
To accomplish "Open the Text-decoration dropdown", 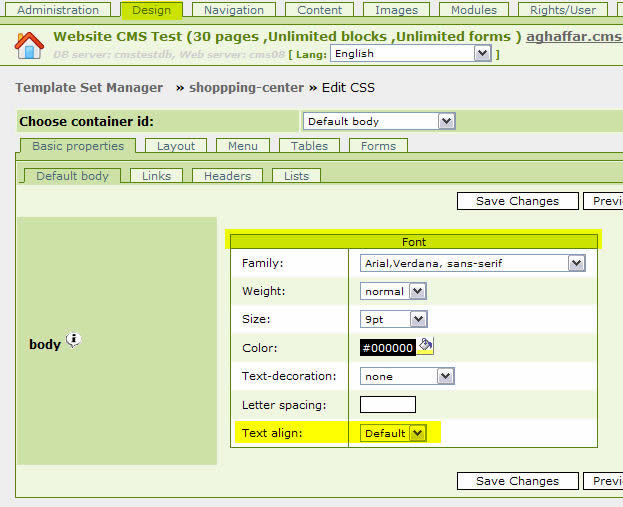I will pyautogui.click(x=407, y=376).
